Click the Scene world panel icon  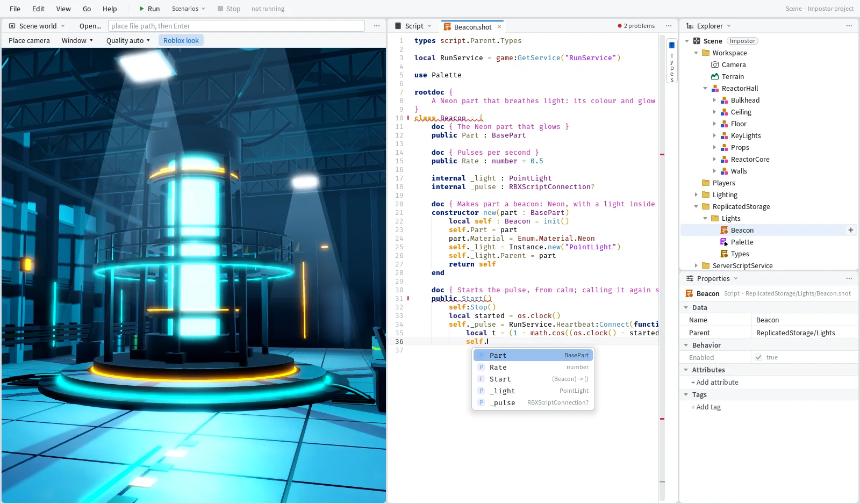(12, 26)
